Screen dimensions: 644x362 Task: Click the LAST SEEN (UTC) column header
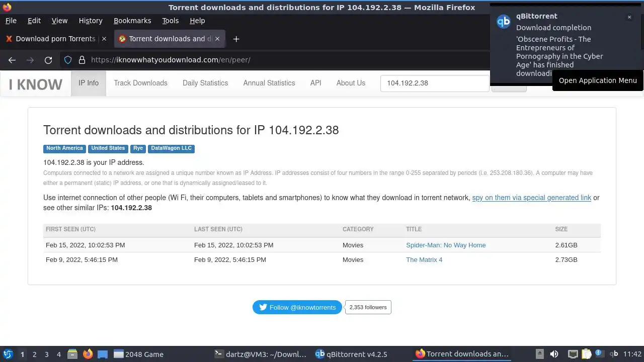tap(218, 229)
